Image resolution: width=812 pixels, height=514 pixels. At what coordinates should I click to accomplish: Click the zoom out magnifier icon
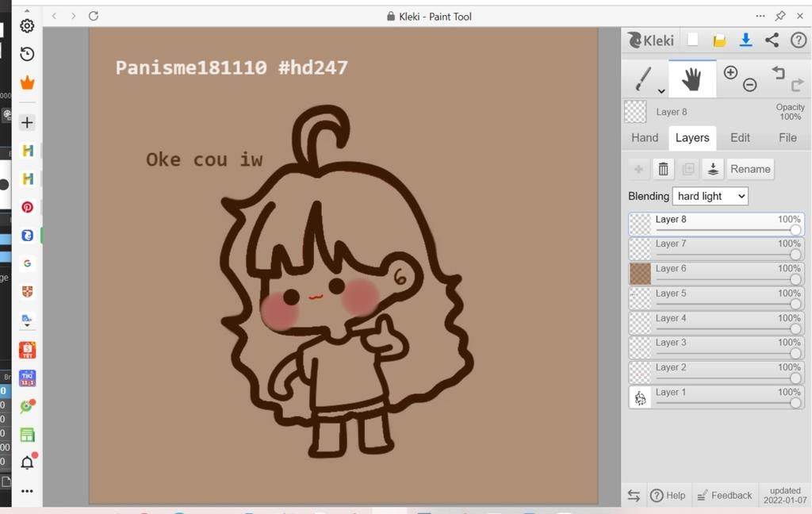pyautogui.click(x=750, y=85)
